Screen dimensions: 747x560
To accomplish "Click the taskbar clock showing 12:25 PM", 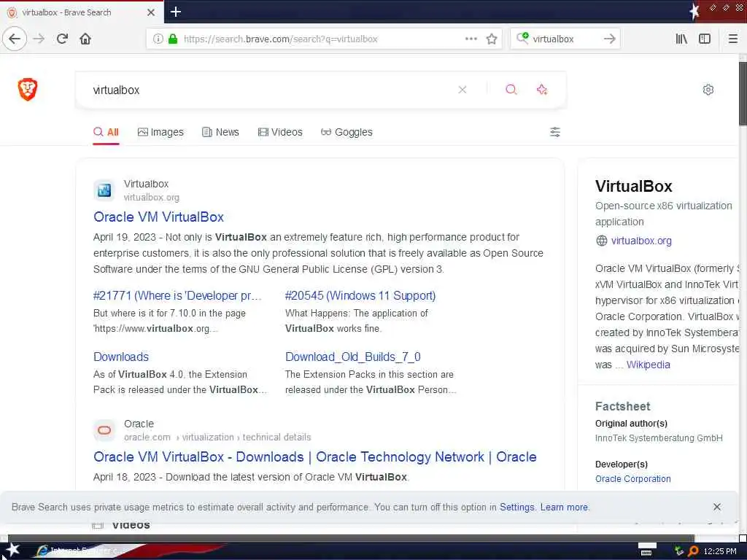I will coord(720,551).
